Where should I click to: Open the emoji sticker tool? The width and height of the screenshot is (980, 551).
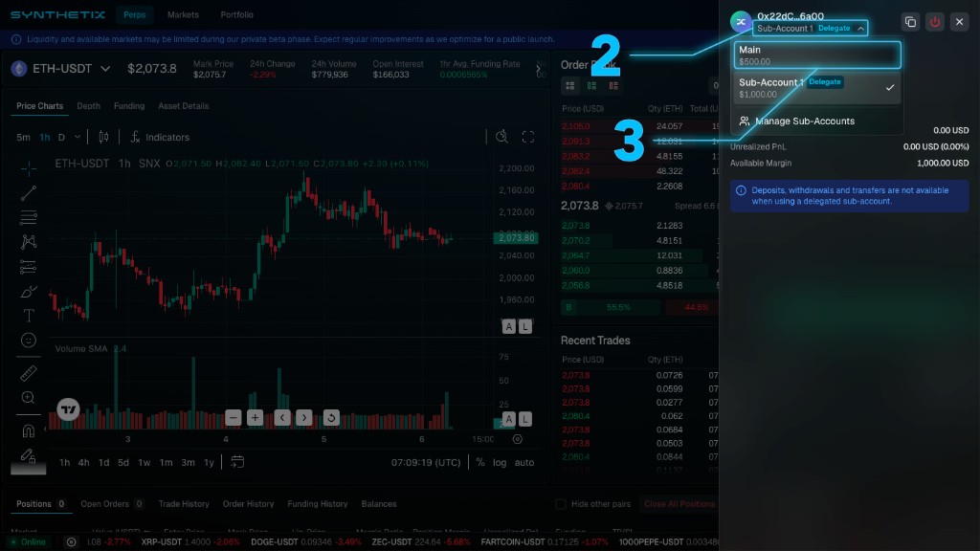[x=29, y=341]
